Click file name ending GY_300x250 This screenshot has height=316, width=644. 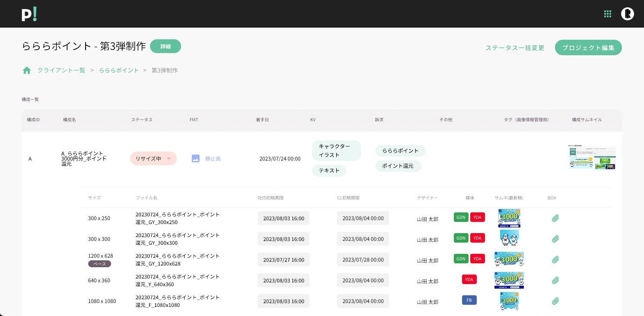coord(178,218)
